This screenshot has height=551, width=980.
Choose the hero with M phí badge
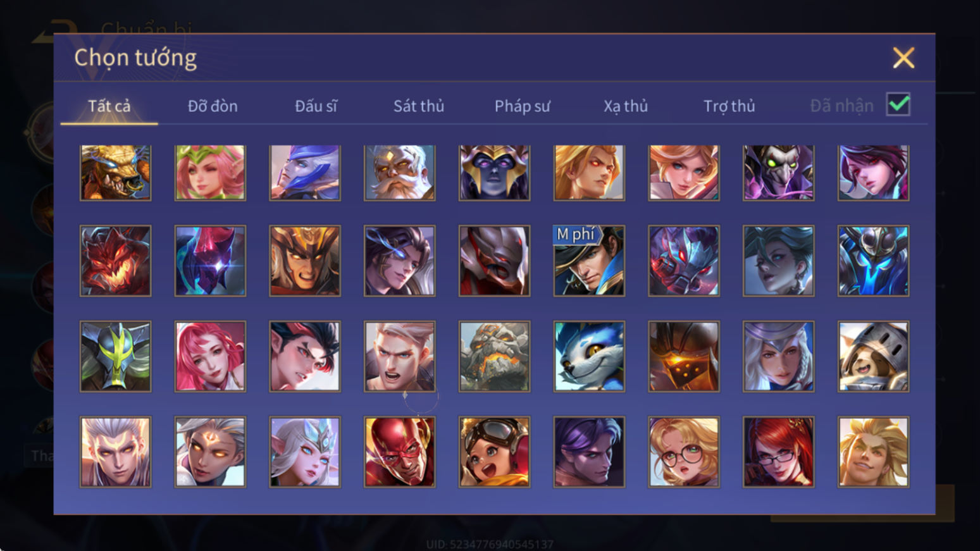589,261
